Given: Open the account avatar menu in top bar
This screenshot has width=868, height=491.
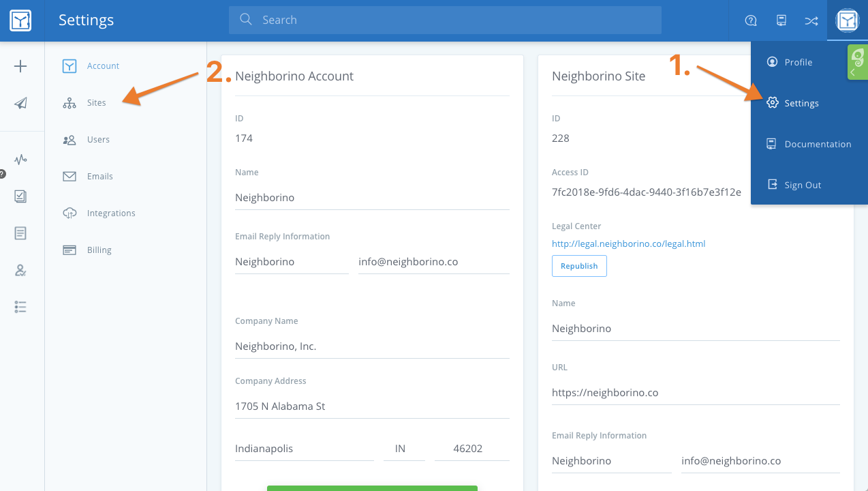Looking at the screenshot, I should [848, 20].
